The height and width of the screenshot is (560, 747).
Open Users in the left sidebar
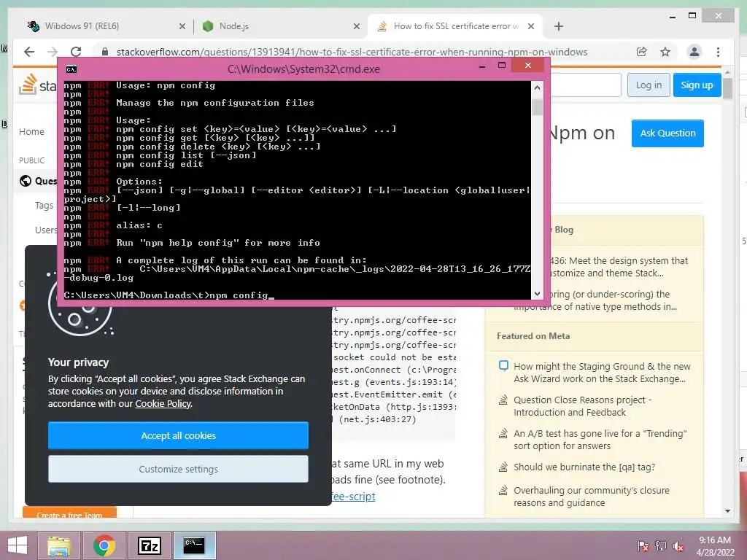click(46, 230)
